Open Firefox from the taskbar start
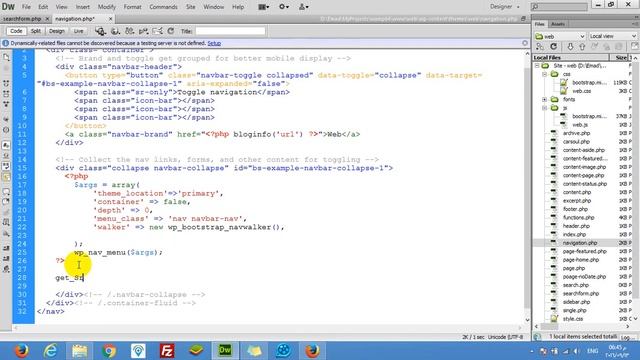 (21, 351)
